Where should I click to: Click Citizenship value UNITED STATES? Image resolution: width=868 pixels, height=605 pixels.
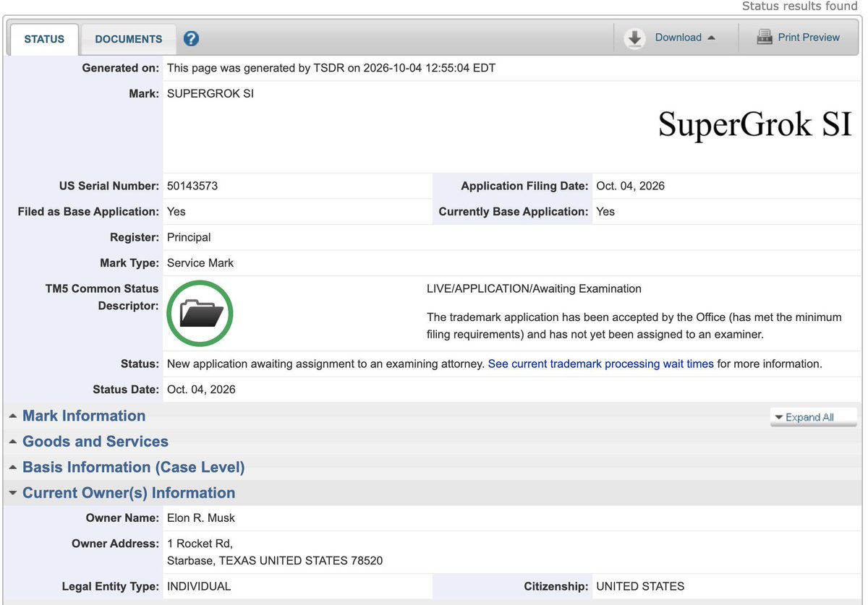[x=640, y=586]
